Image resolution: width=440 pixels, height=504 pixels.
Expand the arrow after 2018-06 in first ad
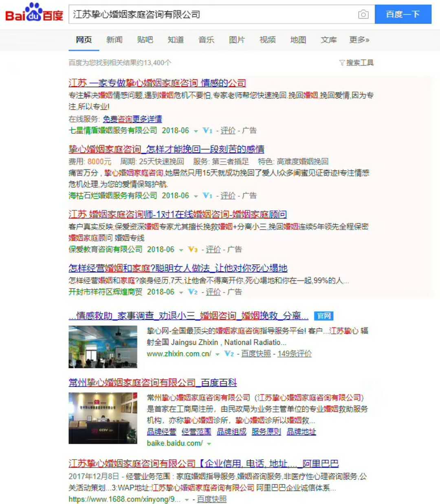point(196,131)
